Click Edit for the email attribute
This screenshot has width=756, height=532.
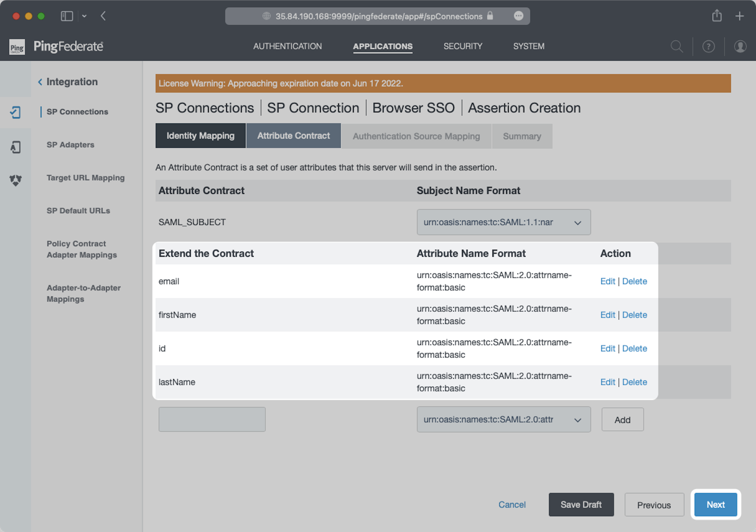(x=607, y=281)
